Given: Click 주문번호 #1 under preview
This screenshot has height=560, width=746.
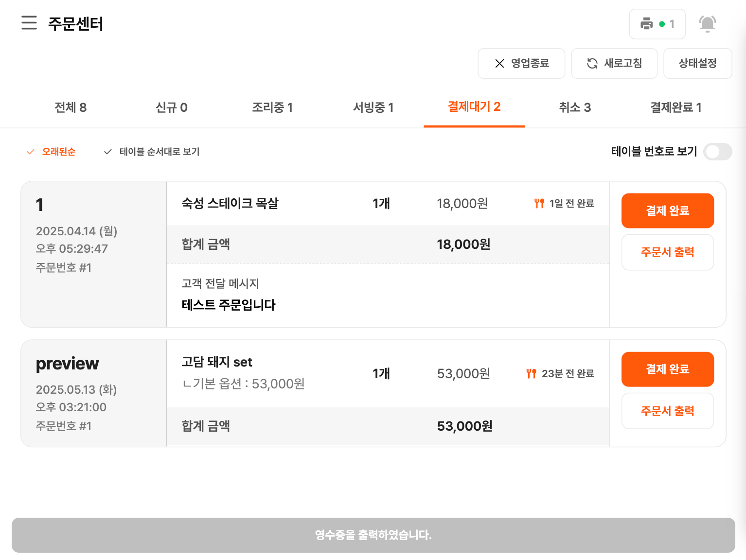Looking at the screenshot, I should click(x=64, y=426).
